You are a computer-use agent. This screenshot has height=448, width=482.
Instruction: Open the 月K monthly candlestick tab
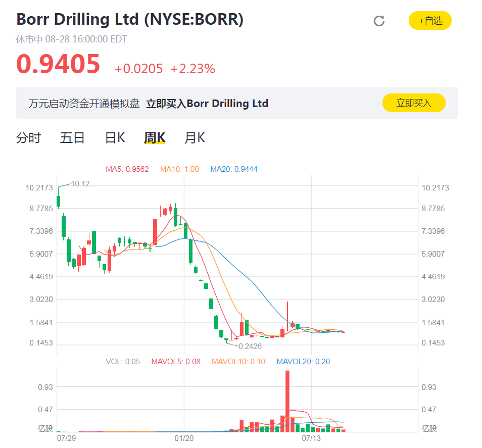point(195,138)
